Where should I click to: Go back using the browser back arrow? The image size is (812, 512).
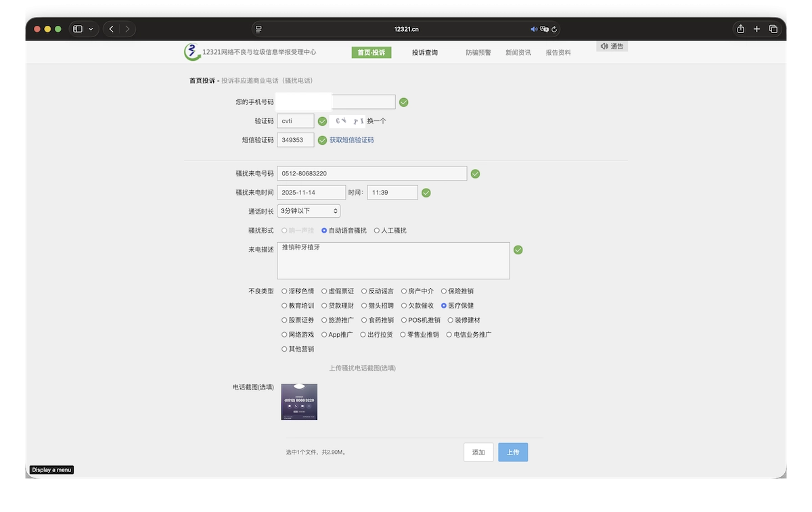[x=111, y=29]
